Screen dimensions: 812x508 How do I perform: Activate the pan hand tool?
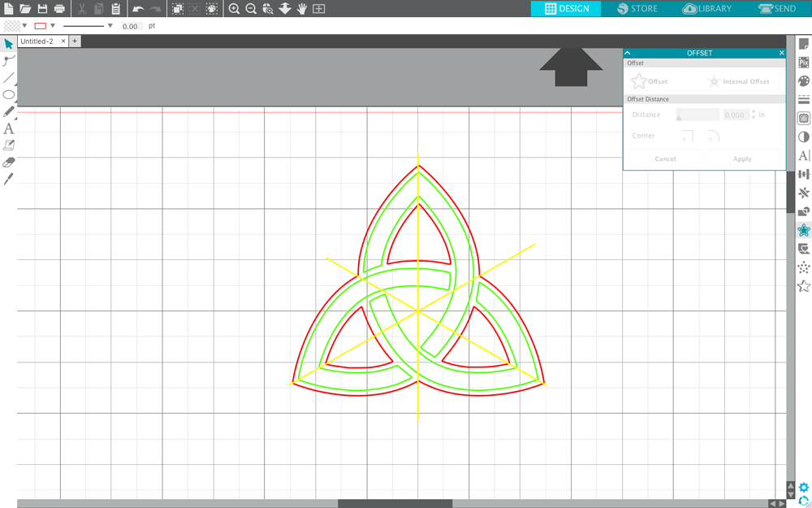(x=302, y=8)
